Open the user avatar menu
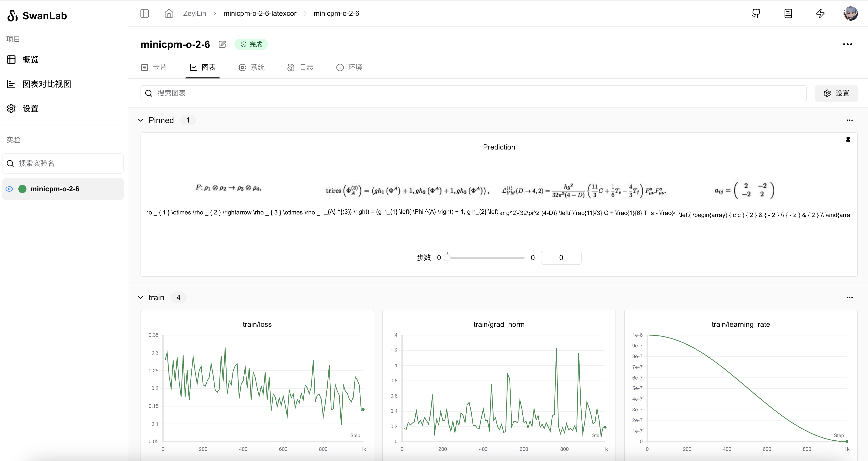 tap(850, 13)
